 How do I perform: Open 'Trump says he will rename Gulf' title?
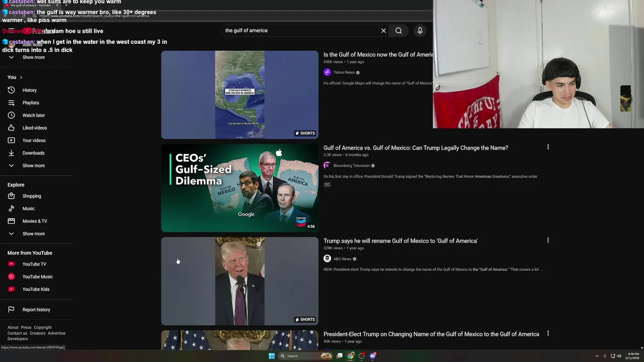pos(400,241)
